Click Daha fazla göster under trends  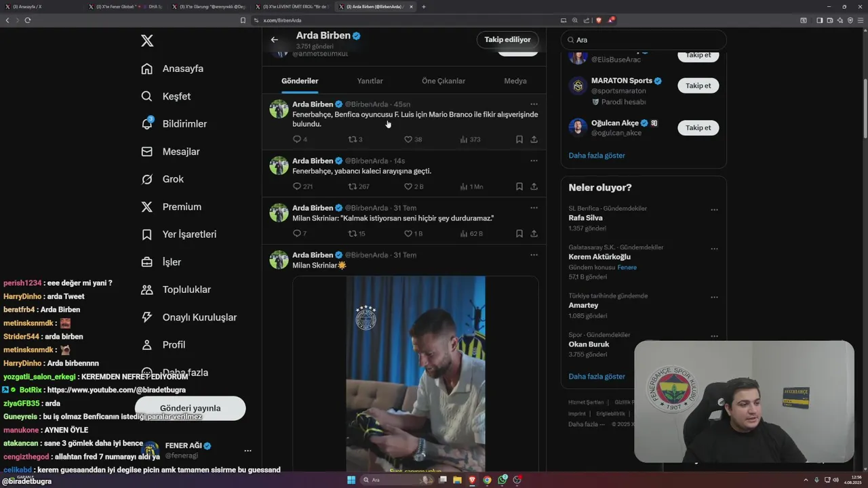coord(597,376)
